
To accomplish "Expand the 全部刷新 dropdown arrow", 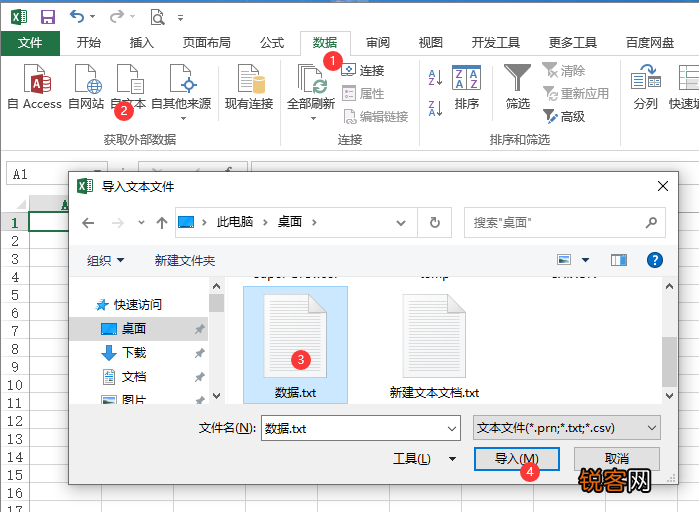I will coord(313,119).
